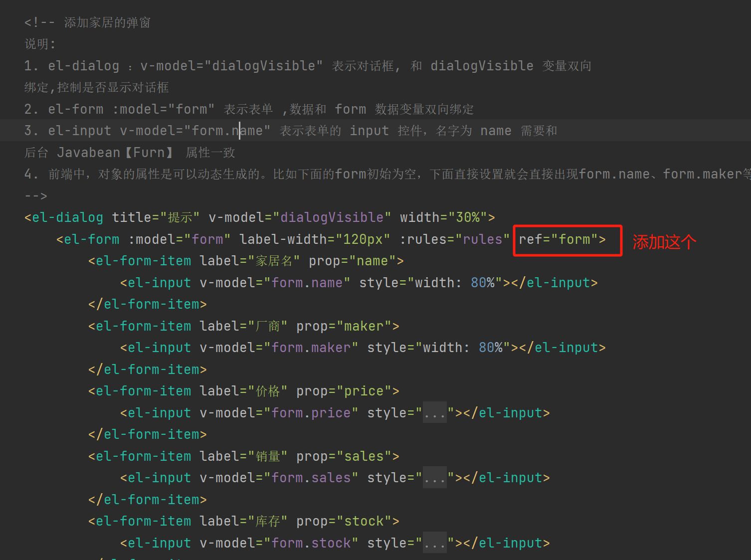The image size is (751, 560).
Task: Click the '说明:' comment line
Action: (x=40, y=44)
